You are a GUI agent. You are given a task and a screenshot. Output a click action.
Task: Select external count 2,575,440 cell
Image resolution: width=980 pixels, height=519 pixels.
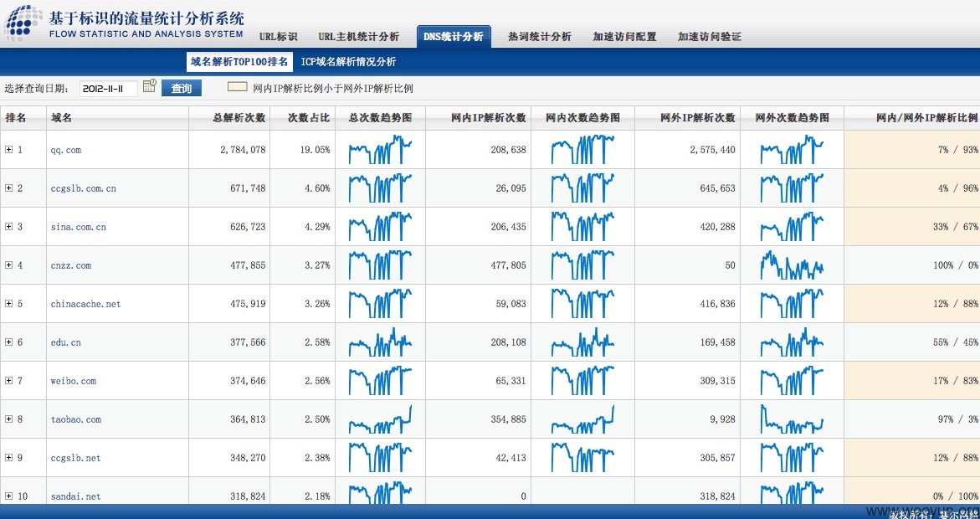[x=688, y=150]
